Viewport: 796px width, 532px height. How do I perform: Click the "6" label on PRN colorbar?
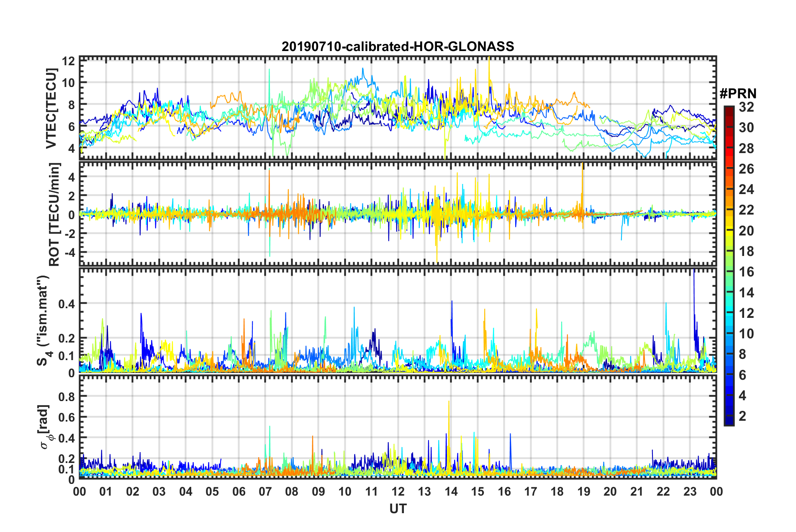[x=742, y=375]
